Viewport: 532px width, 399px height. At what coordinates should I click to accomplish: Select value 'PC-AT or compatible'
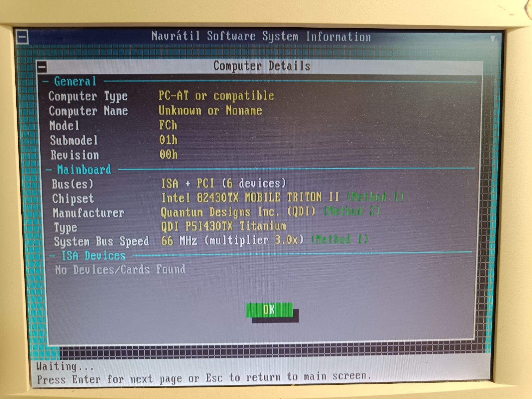(x=216, y=96)
